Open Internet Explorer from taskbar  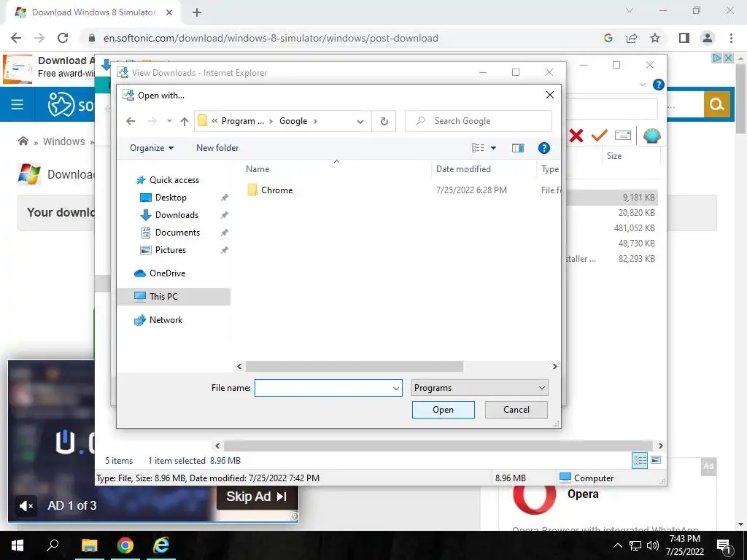tap(161, 545)
